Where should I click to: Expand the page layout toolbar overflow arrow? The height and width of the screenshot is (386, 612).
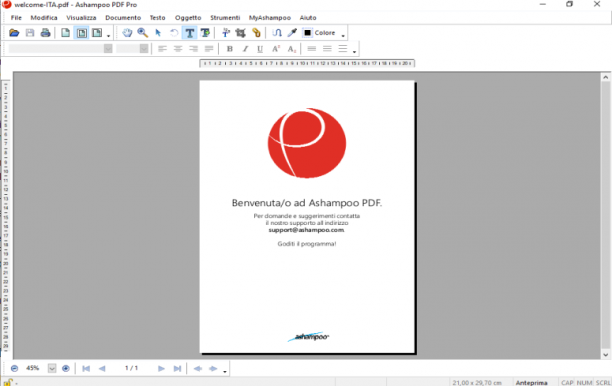(109, 36)
